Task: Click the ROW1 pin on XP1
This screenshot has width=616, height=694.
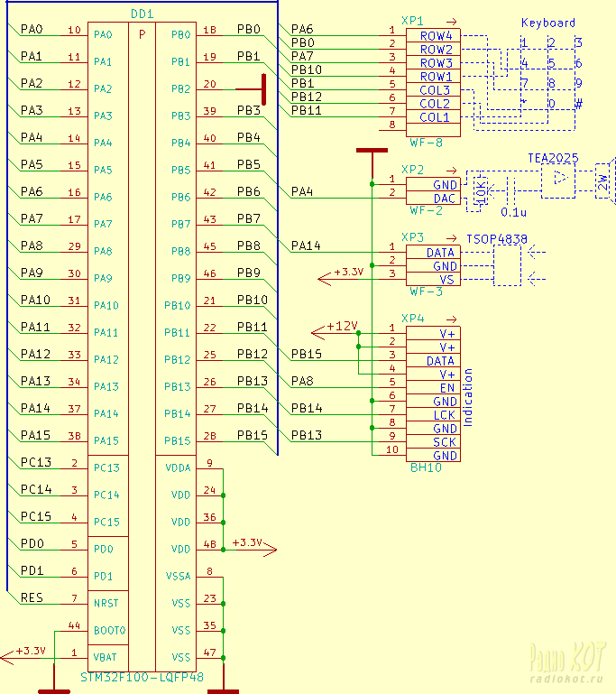Action: [436, 77]
